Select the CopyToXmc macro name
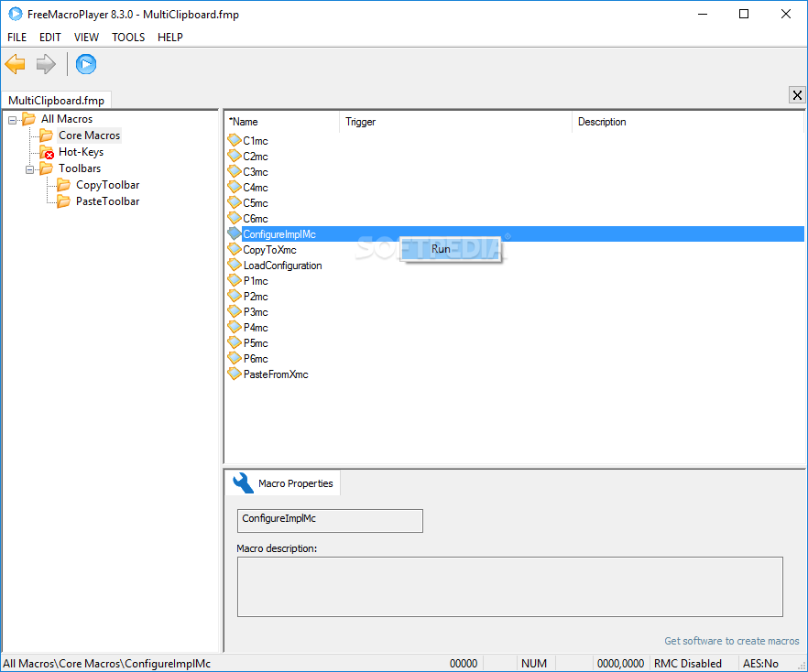This screenshot has width=808, height=672. coord(269,250)
